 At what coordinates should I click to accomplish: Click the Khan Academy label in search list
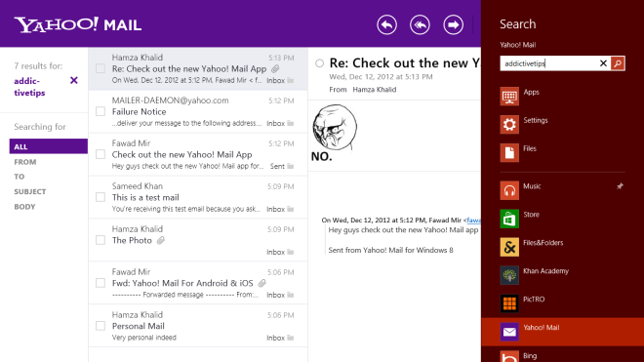coord(545,271)
